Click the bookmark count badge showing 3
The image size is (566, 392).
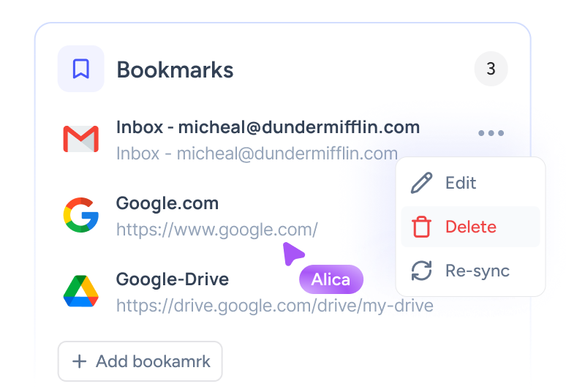pyautogui.click(x=491, y=69)
